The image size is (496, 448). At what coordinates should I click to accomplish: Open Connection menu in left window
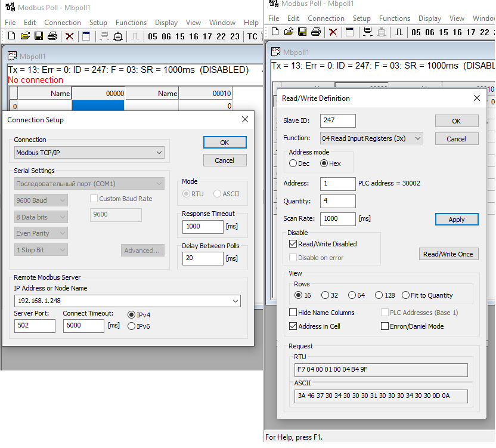[x=63, y=23]
